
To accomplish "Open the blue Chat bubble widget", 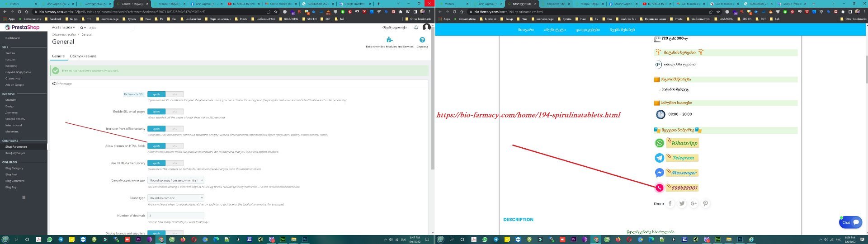I will tap(850, 222).
